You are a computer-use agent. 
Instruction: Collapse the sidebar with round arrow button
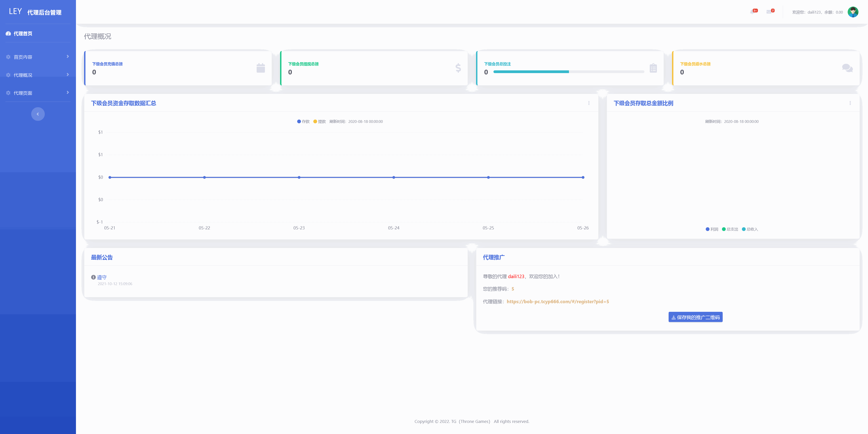click(38, 114)
